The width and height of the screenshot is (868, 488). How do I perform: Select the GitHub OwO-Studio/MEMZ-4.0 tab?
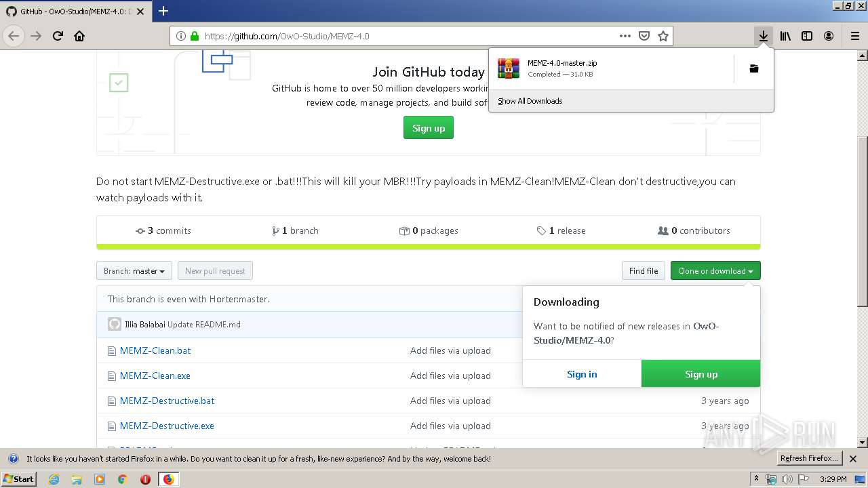[x=76, y=11]
